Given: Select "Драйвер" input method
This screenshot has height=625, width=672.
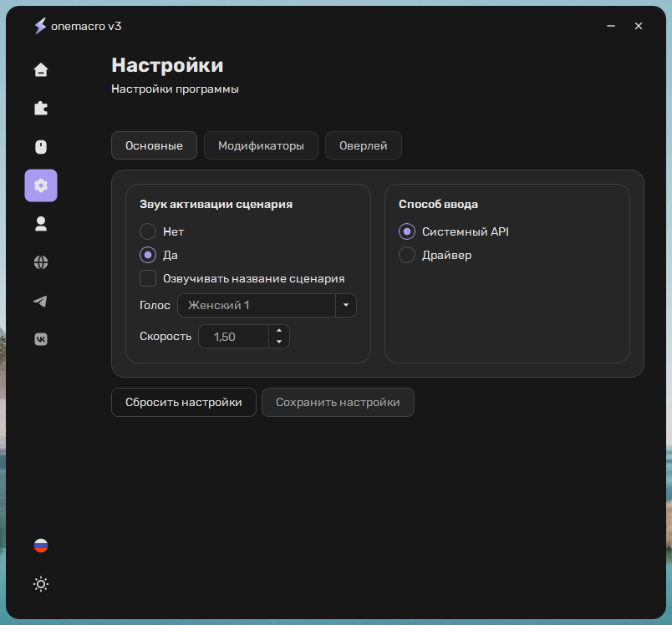Looking at the screenshot, I should coord(407,255).
